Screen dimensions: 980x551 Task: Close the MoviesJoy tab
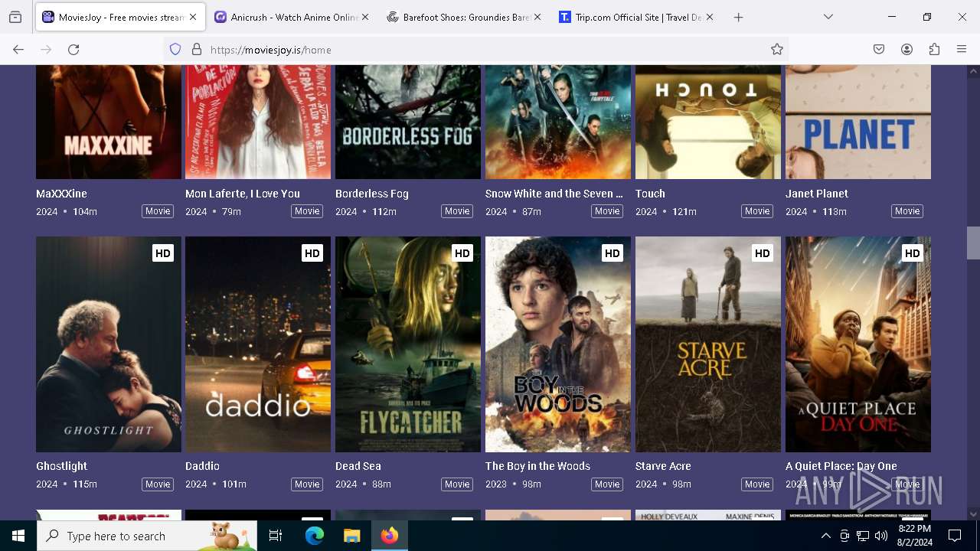193,17
